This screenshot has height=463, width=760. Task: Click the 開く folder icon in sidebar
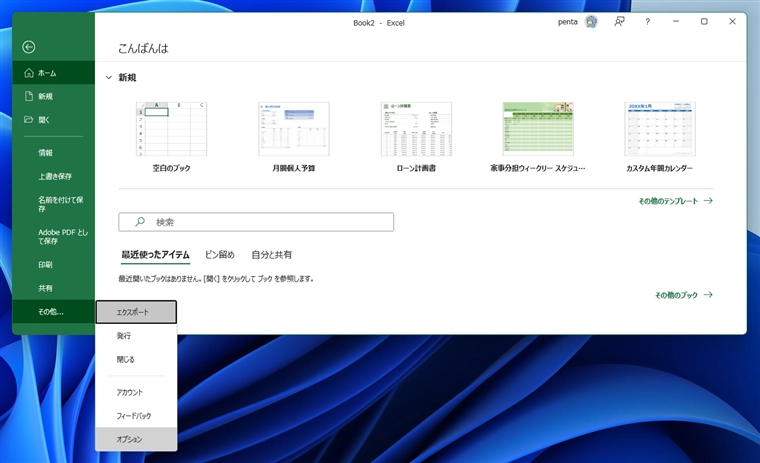pos(29,119)
